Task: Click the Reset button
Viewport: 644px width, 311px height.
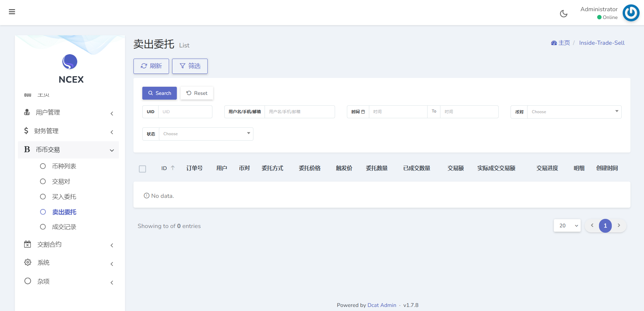Action: click(x=197, y=93)
